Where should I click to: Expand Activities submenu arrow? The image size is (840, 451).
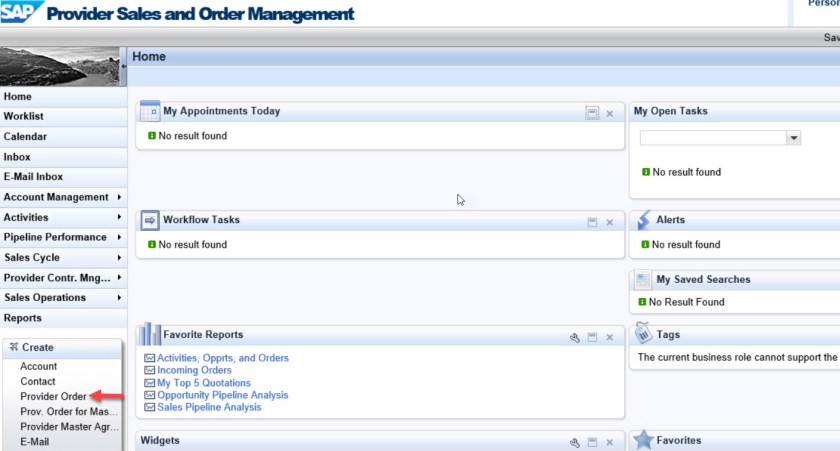coord(119,217)
